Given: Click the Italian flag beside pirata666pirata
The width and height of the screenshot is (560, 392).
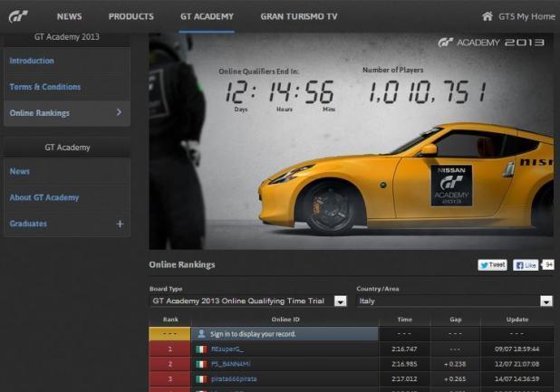Looking at the screenshot, I should (201, 379).
